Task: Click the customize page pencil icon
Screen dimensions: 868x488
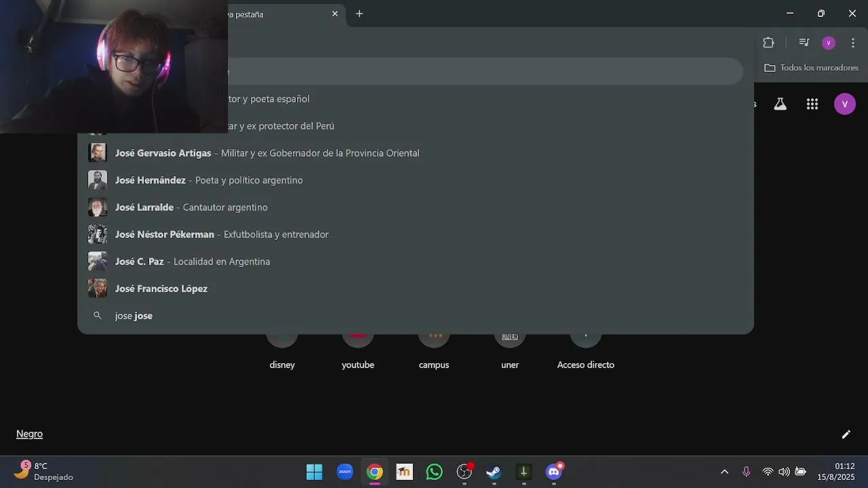Action: 846,434
